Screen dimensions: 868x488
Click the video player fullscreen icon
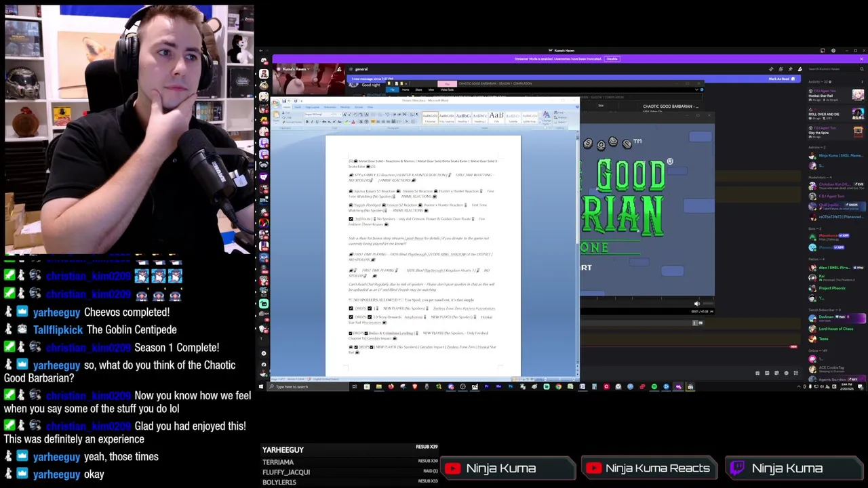coord(711,312)
